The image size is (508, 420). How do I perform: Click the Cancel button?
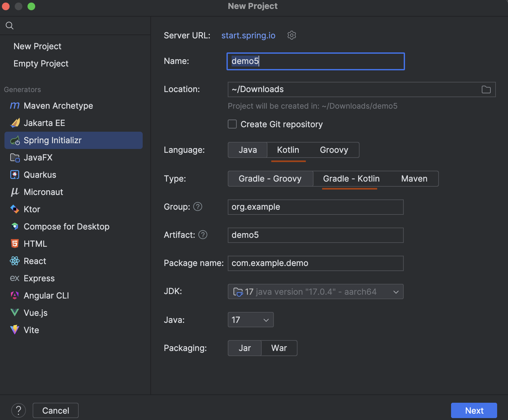tap(56, 410)
